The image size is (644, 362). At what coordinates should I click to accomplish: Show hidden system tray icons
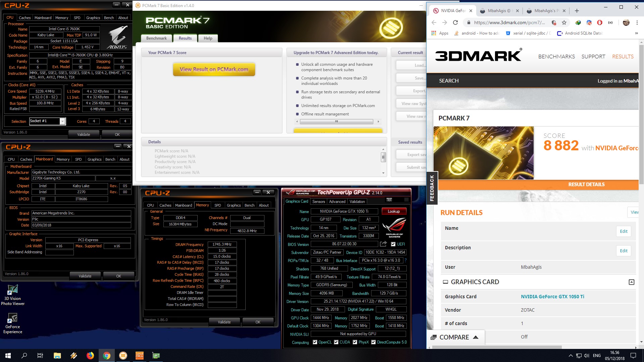(571, 356)
